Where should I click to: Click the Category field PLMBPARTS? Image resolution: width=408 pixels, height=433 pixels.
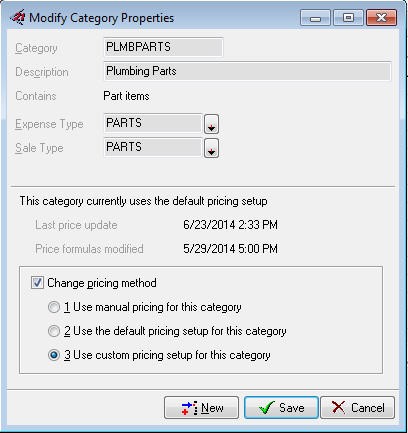pyautogui.click(x=163, y=47)
